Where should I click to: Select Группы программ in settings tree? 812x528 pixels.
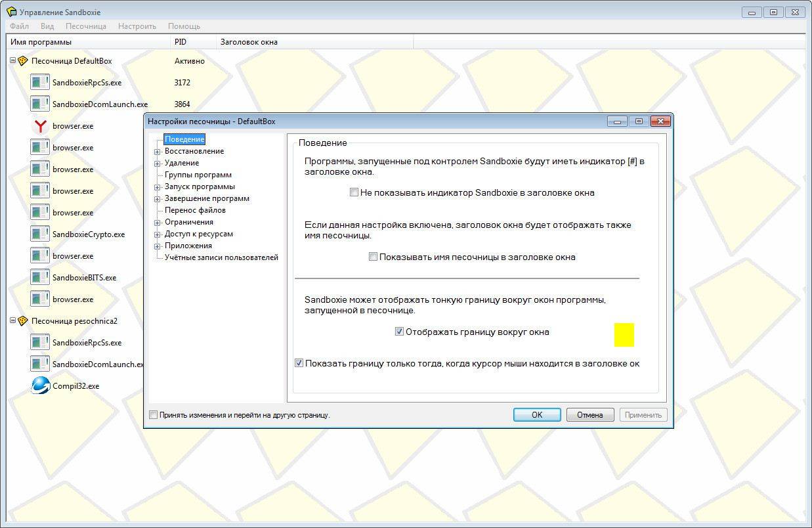click(198, 175)
